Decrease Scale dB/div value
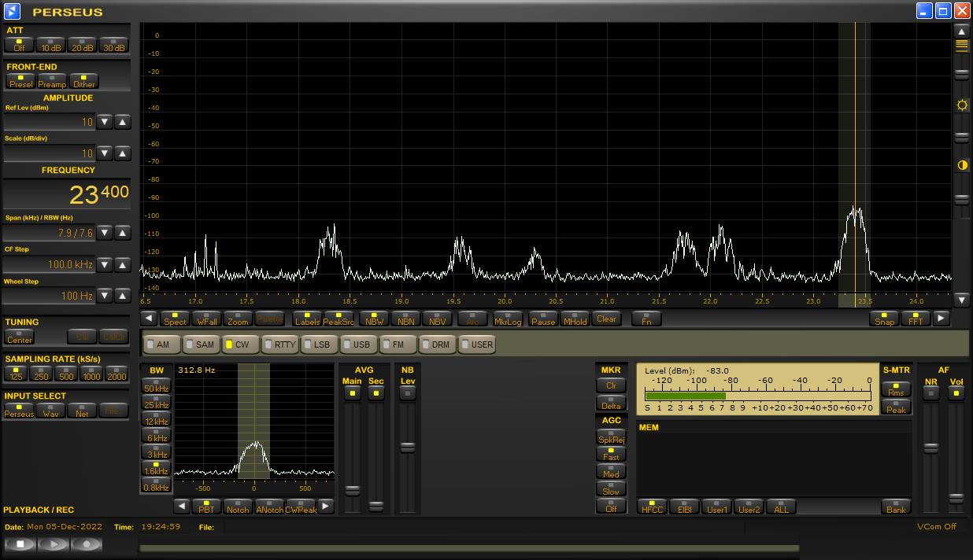This screenshot has width=973, height=560. [105, 153]
